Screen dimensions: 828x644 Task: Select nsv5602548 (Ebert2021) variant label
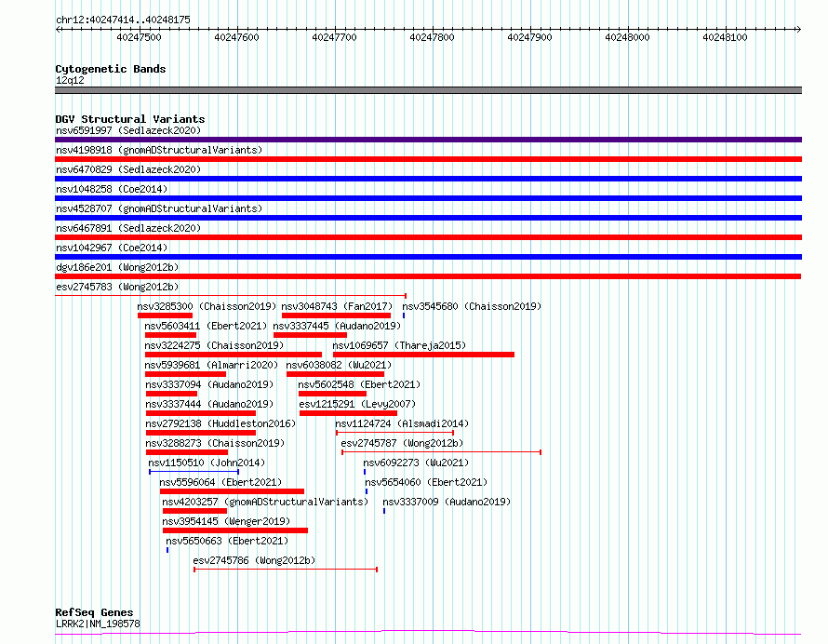click(x=359, y=384)
